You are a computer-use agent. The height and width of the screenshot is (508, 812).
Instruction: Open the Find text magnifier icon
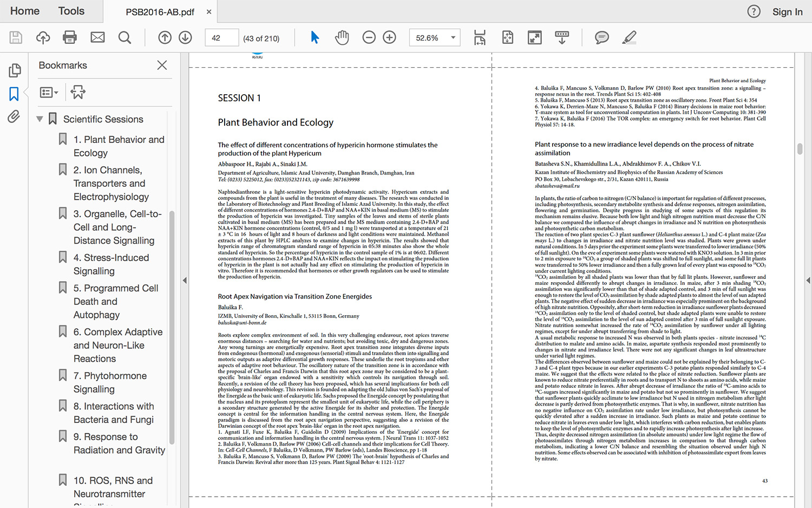[125, 37]
